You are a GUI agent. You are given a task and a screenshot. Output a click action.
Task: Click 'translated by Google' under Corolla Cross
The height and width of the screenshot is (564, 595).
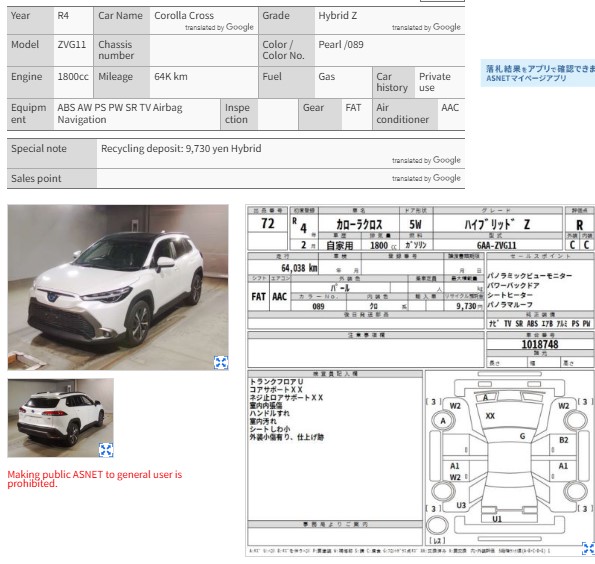219,27
